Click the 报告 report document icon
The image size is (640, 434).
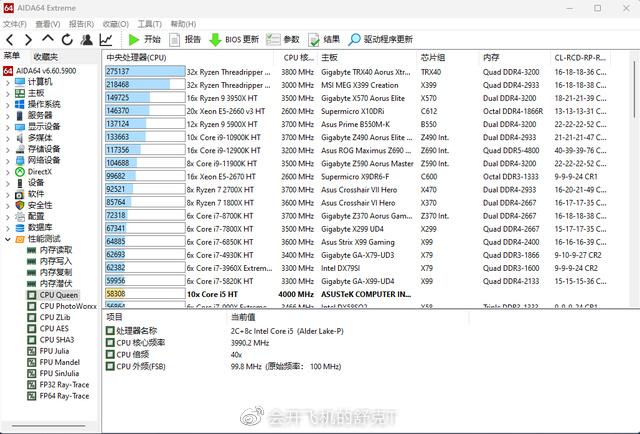pyautogui.click(x=174, y=40)
